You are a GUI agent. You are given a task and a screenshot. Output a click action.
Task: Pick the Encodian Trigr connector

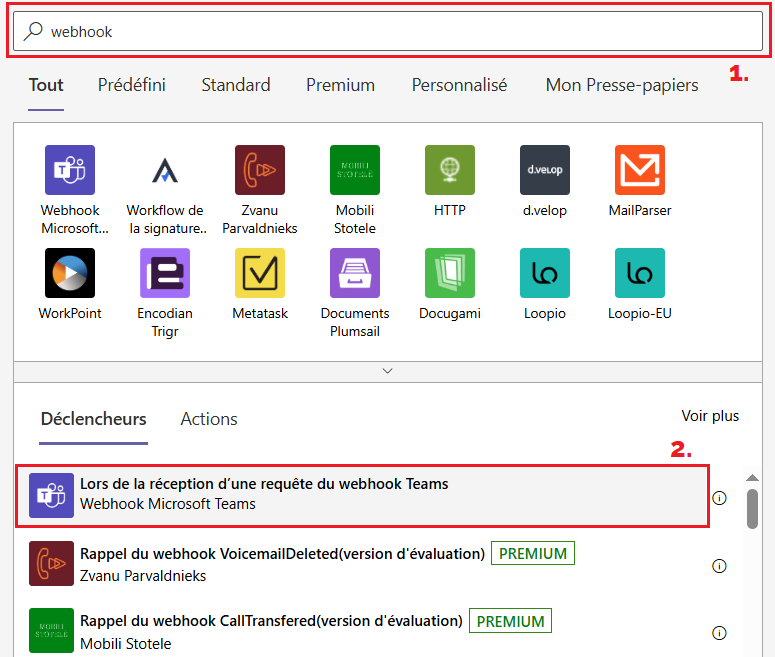click(x=165, y=273)
